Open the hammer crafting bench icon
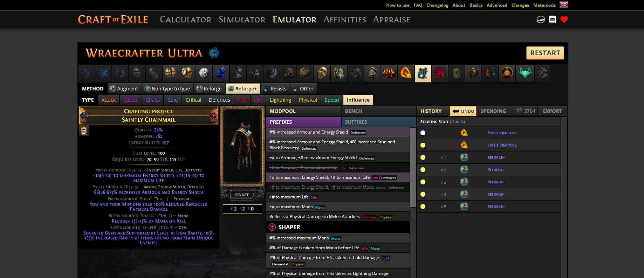 542,73
